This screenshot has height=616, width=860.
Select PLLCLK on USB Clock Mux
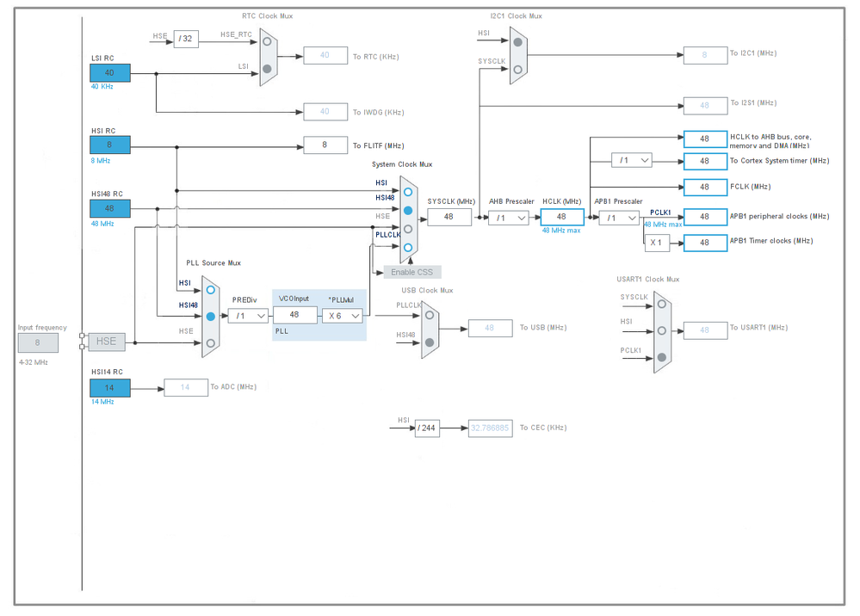(430, 315)
